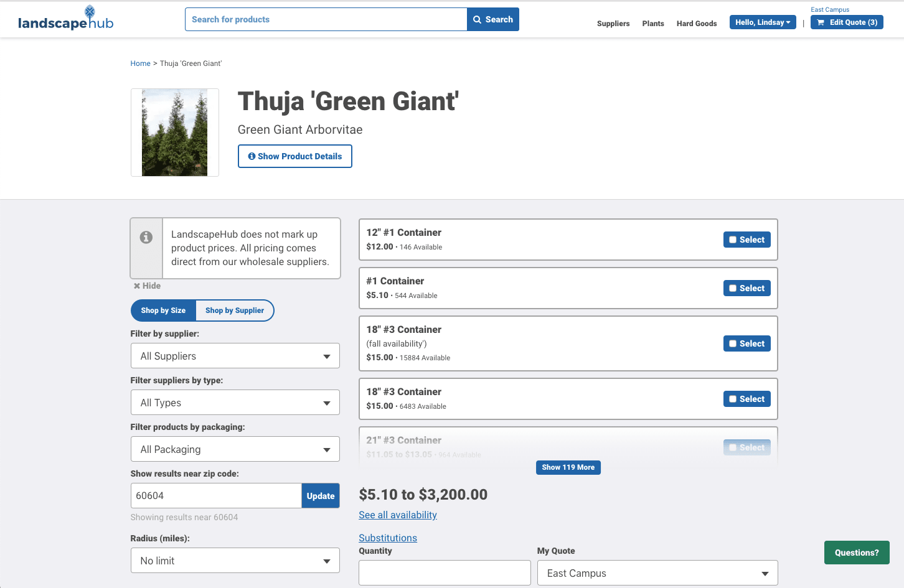The width and height of the screenshot is (904, 588).
Task: Open the Radius No limit dropdown
Action: click(x=235, y=561)
